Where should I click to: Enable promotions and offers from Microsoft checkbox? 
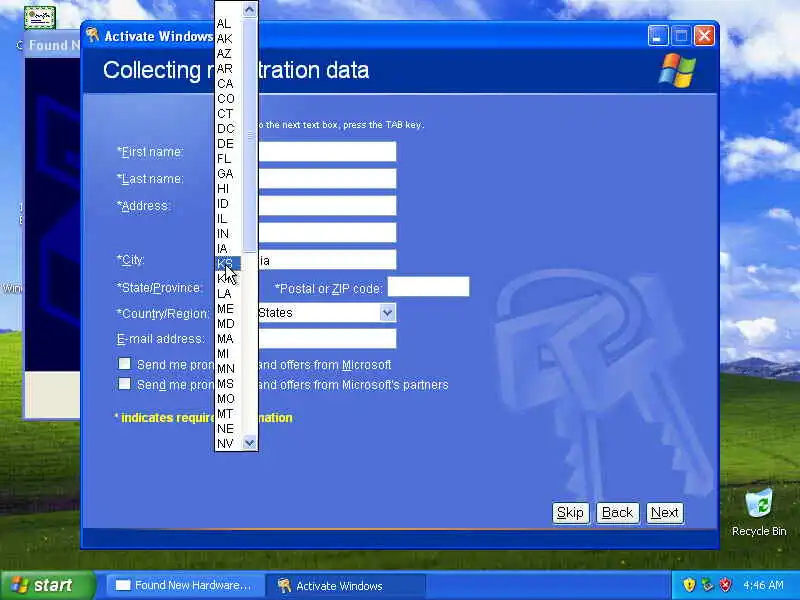tap(124, 363)
